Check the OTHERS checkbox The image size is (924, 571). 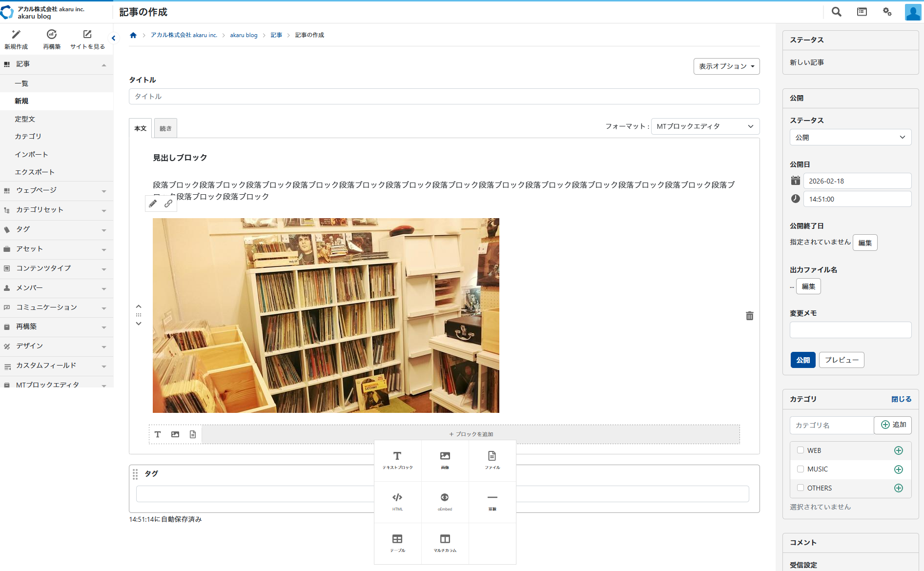coord(800,488)
